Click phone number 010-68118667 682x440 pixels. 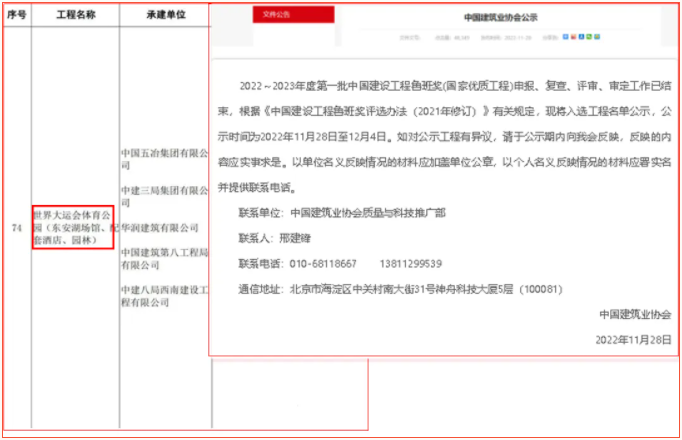[323, 264]
